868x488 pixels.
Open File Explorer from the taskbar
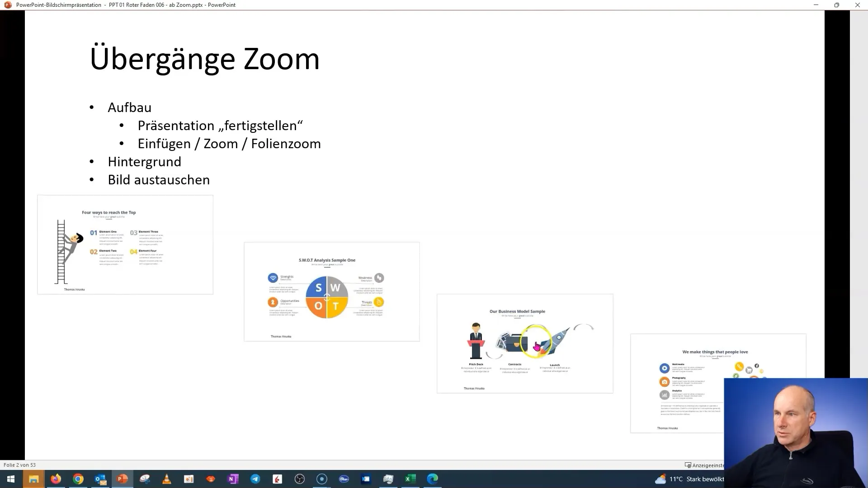(x=33, y=479)
